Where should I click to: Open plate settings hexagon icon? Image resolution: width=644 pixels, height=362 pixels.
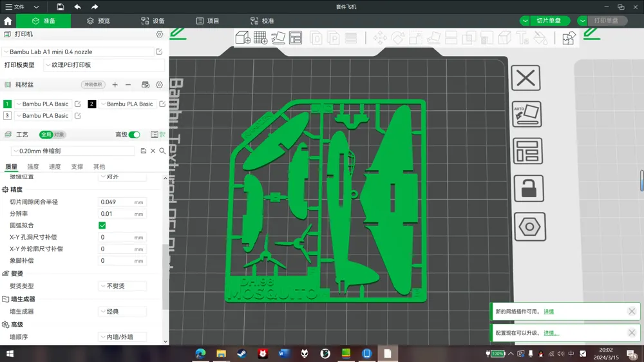click(529, 226)
